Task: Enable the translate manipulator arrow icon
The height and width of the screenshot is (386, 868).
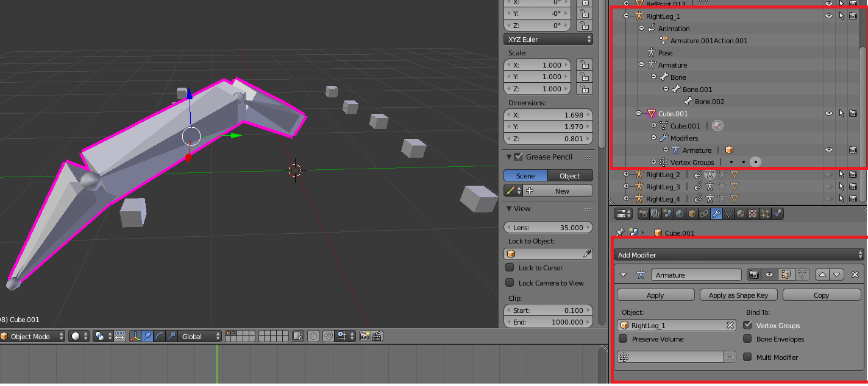Action: (148, 336)
